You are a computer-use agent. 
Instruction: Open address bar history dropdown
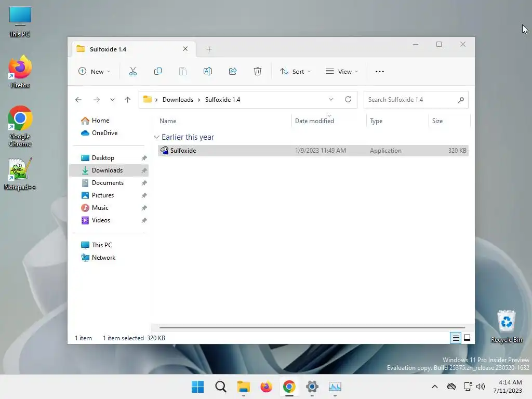(331, 99)
